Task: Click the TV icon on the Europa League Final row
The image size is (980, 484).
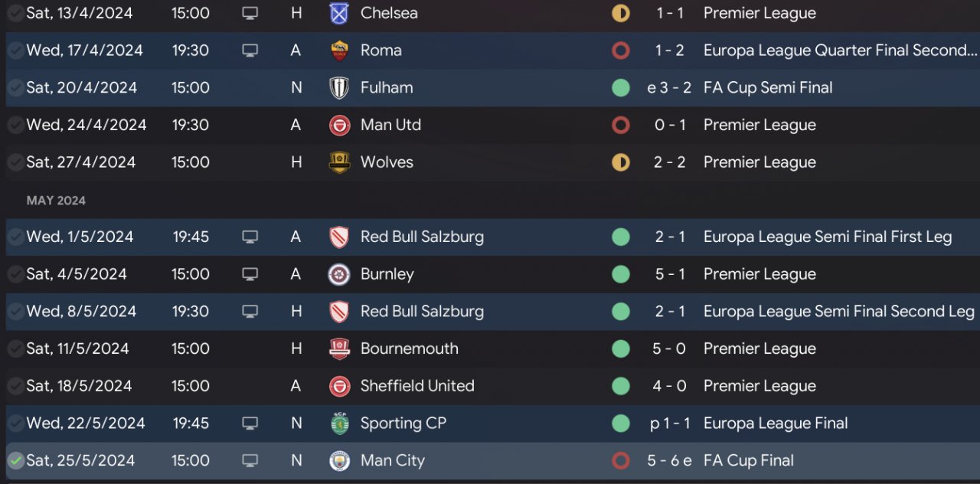Action: 250,423
